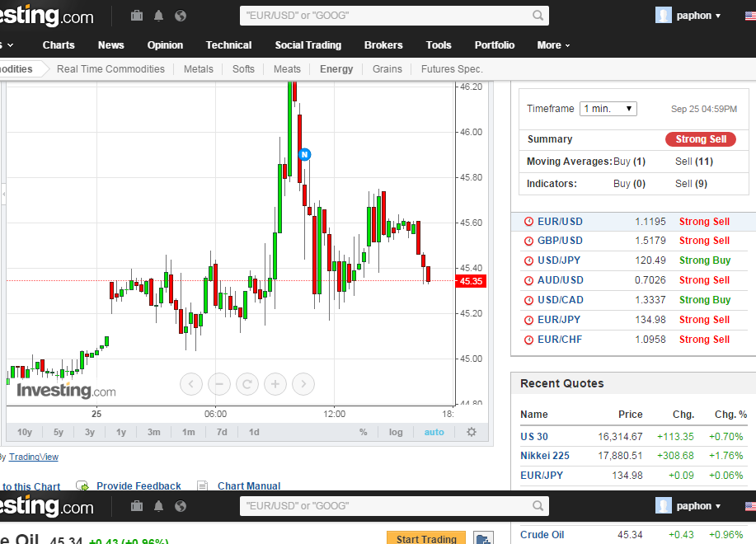
Task: Set chart range to 3m
Action: [154, 432]
